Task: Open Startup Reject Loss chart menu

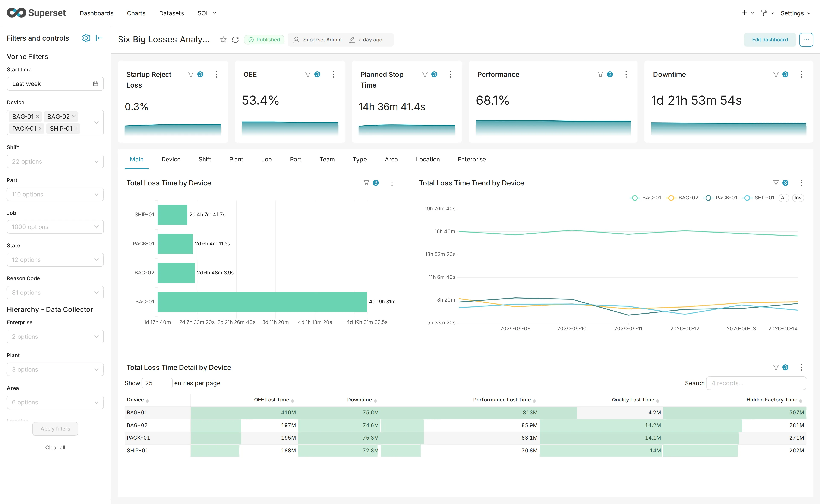Action: coord(217,74)
